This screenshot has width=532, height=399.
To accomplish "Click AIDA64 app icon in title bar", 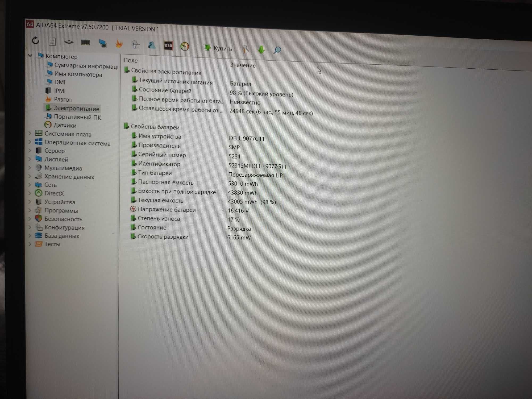I will click(x=30, y=24).
